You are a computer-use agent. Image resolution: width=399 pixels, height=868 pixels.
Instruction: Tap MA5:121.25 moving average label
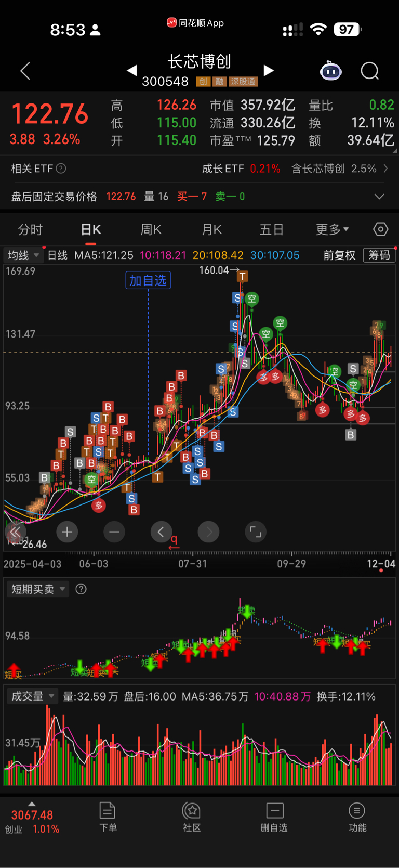pyautogui.click(x=104, y=255)
